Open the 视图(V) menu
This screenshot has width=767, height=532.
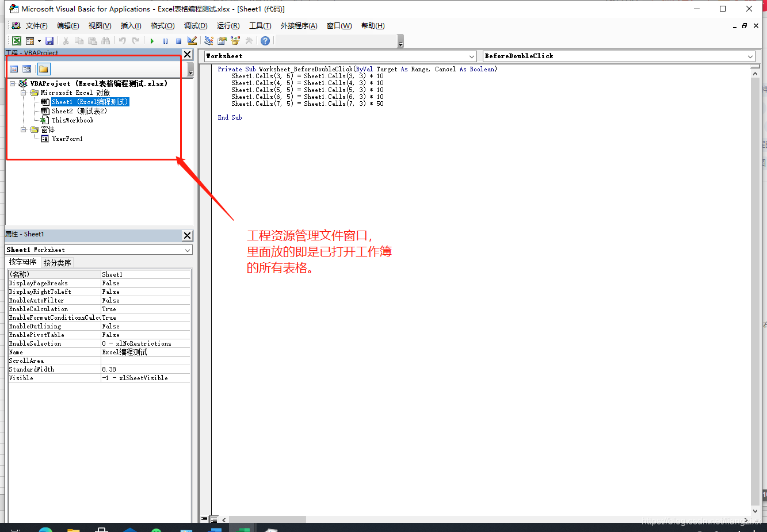coord(100,26)
